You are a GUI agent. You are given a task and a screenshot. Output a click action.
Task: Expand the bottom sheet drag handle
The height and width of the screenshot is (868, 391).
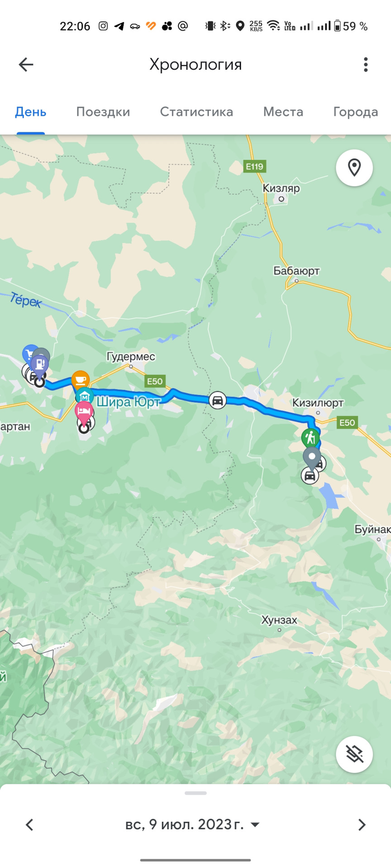(x=195, y=793)
